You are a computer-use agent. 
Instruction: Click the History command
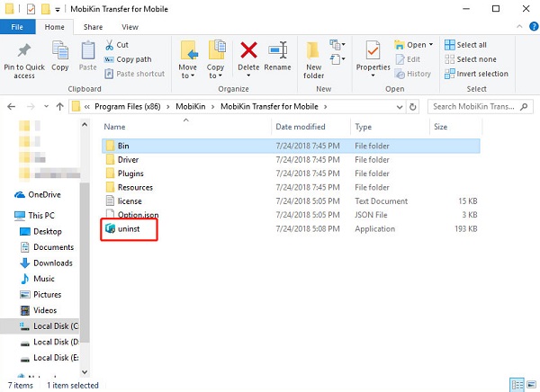pos(413,74)
